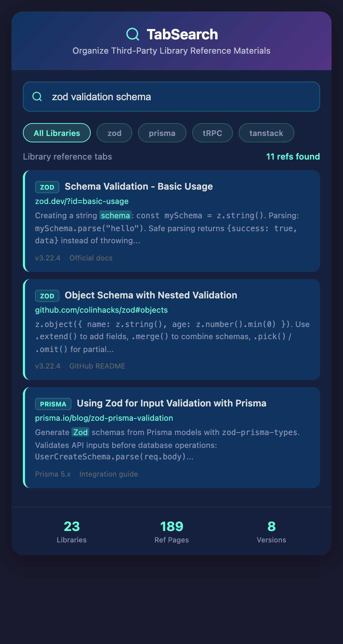Toggle the All Libraries filter
Viewport: 343px width, 644px height.
click(56, 133)
